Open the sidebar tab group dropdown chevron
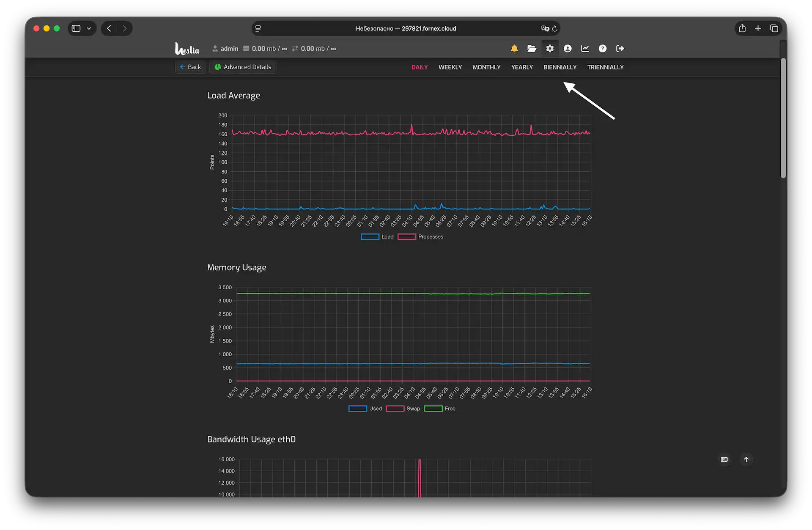This screenshot has height=530, width=812. tap(89, 28)
